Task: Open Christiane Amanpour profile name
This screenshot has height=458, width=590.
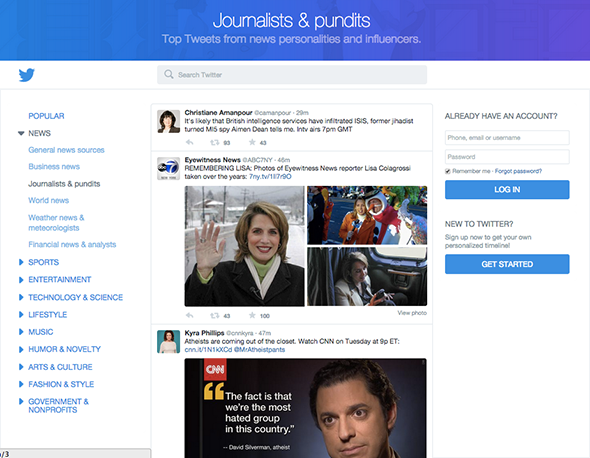Action: (218, 113)
